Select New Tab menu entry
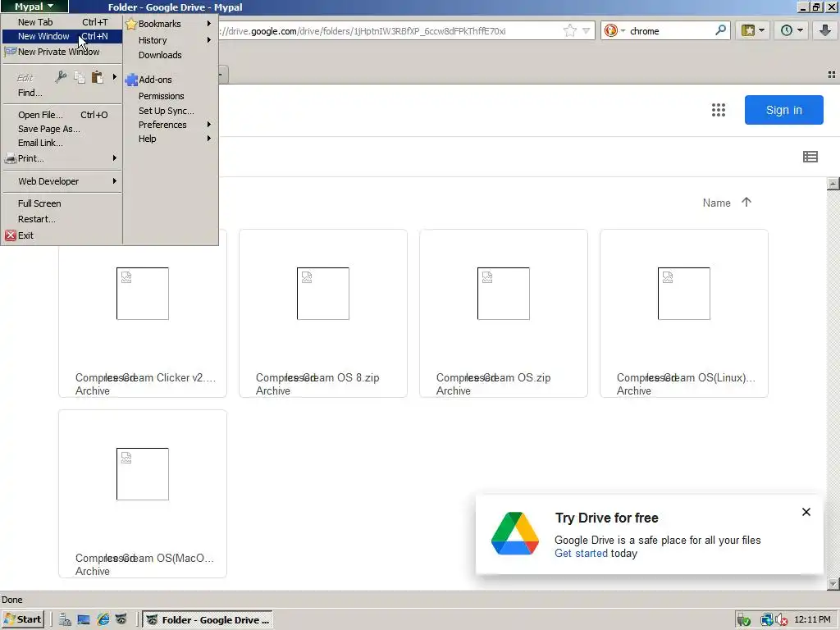 point(62,22)
